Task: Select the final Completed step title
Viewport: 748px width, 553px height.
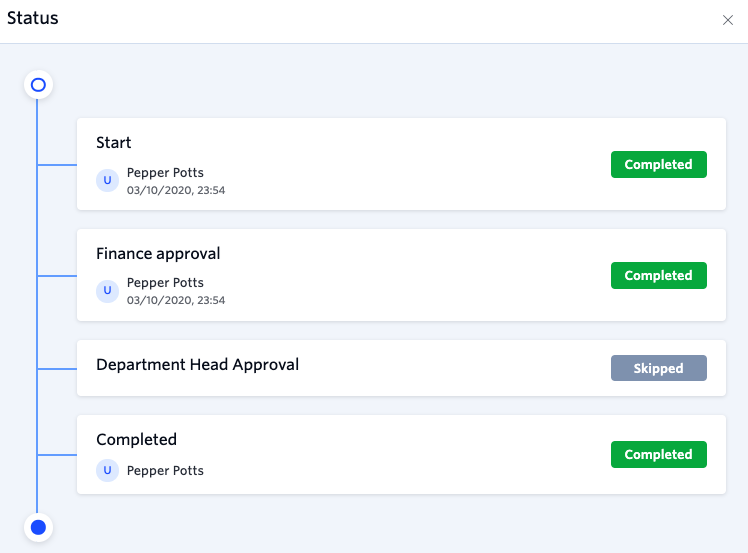Action: tap(136, 439)
